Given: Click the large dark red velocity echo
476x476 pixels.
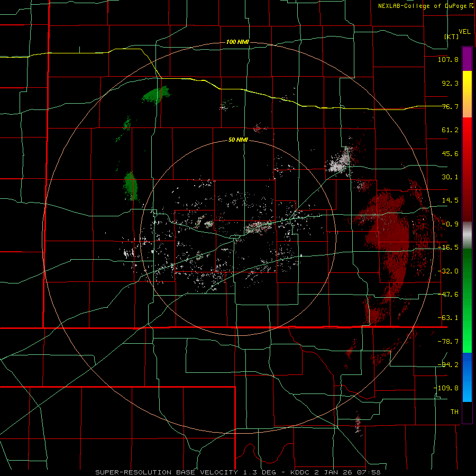Looking at the screenshot, I should tap(390, 237).
